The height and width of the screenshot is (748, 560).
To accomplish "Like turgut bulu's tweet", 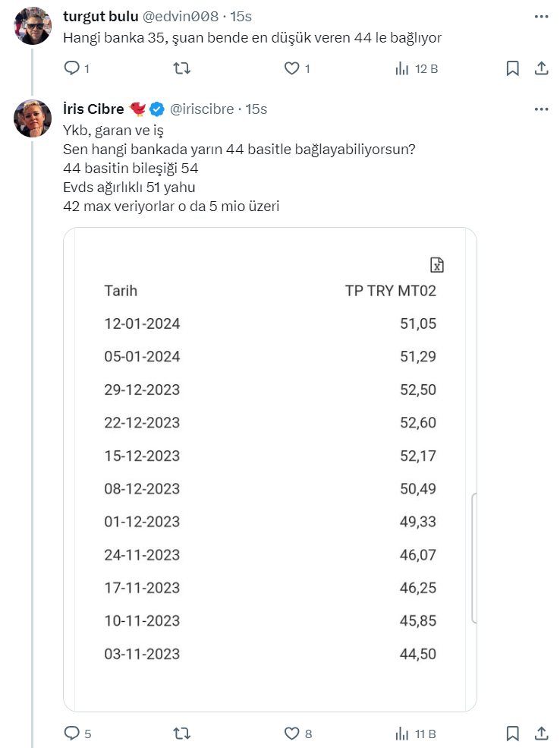I will point(292,69).
